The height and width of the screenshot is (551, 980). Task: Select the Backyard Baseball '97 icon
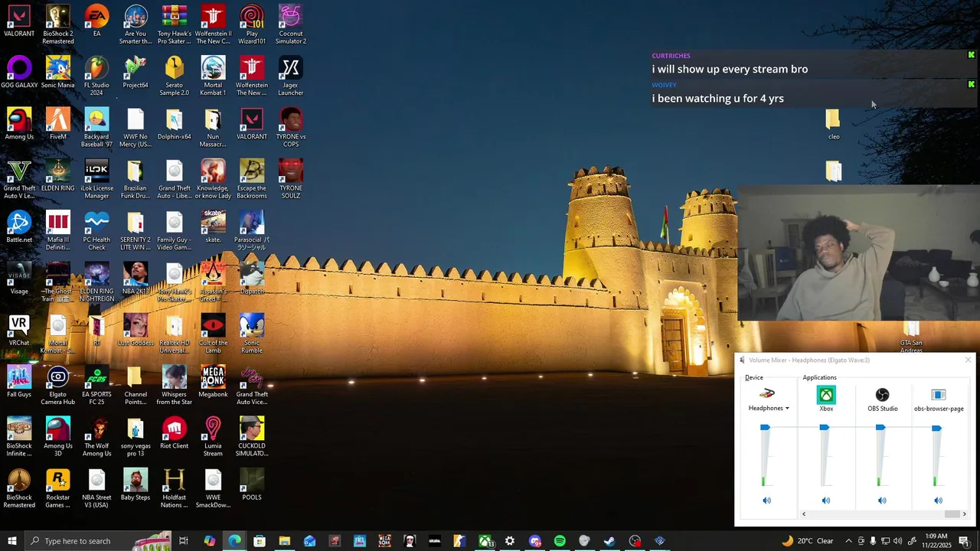click(x=96, y=127)
